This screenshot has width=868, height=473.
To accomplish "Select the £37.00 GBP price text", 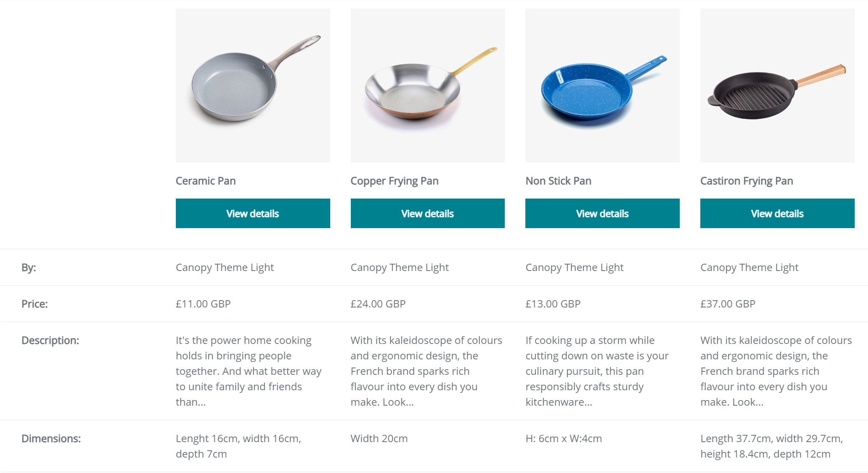I will [728, 304].
